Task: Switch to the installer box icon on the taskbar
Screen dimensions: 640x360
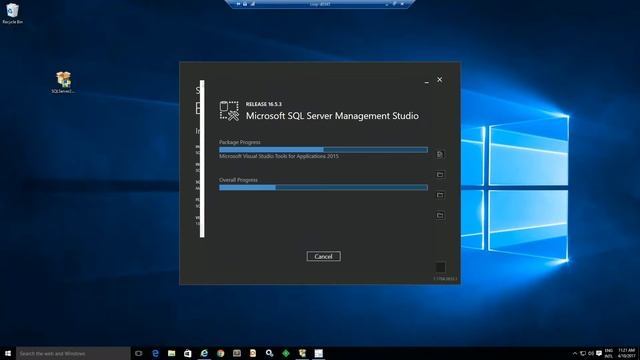Action: pyautogui.click(x=302, y=353)
